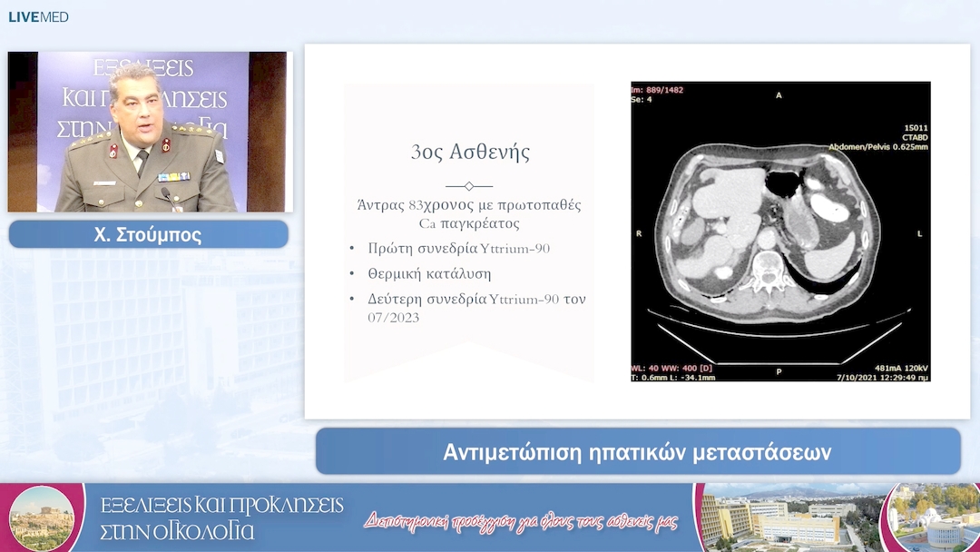The height and width of the screenshot is (552, 980).
Task: Select the line Ca παγκρέατος
Action: click(469, 223)
